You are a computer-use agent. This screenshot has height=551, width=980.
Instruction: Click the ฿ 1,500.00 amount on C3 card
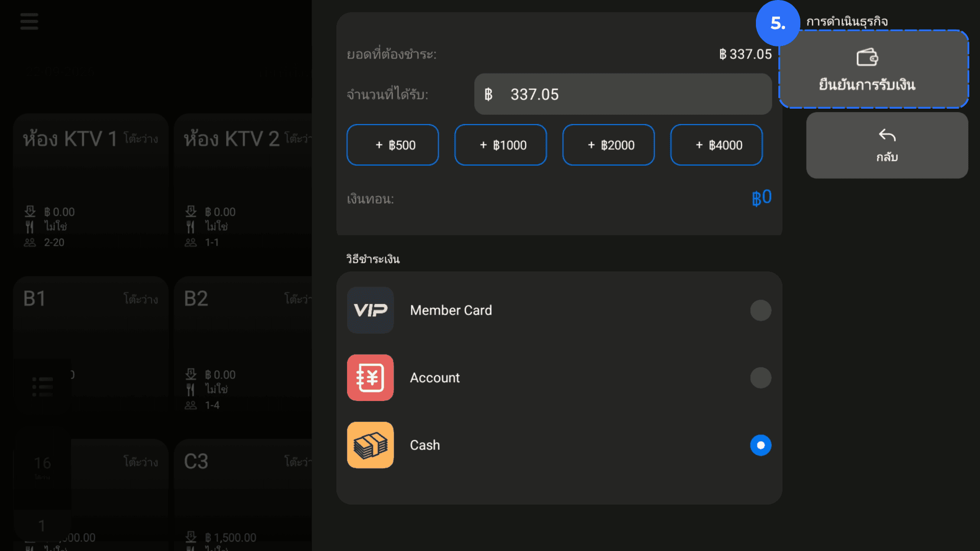pyautogui.click(x=230, y=537)
